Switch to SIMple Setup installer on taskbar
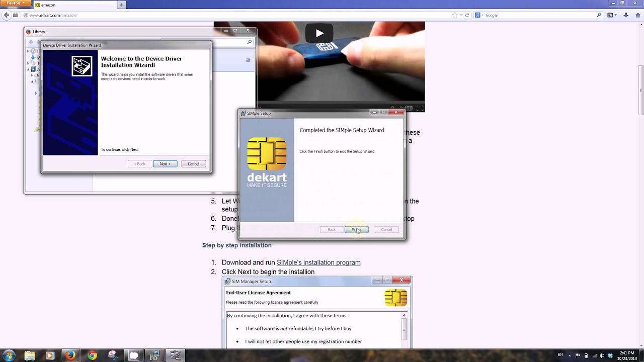The width and height of the screenshot is (644, 362). tap(154, 355)
